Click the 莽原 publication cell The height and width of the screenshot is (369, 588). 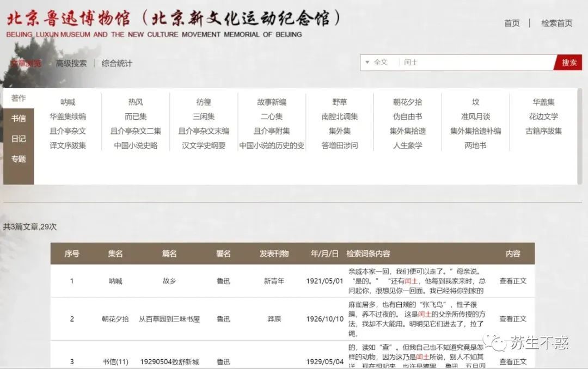(x=274, y=319)
